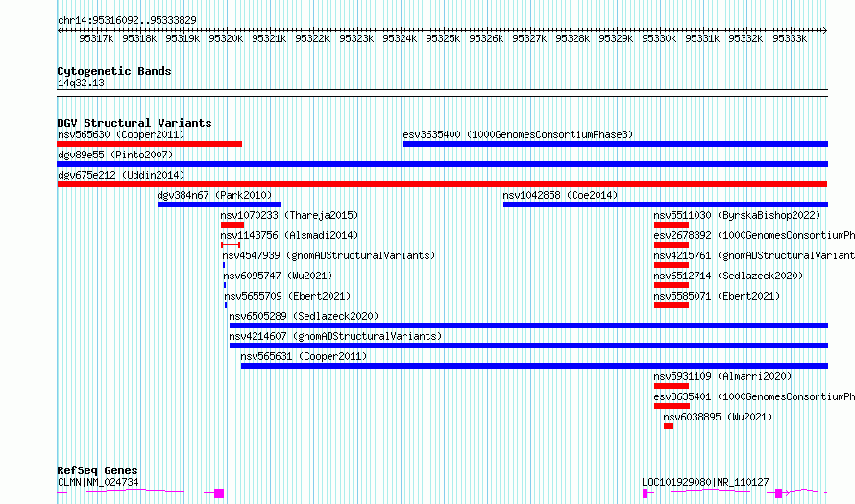855x504 pixels.
Task: Open the nsv565631 (Cooper2011) label
Action: click(304, 356)
